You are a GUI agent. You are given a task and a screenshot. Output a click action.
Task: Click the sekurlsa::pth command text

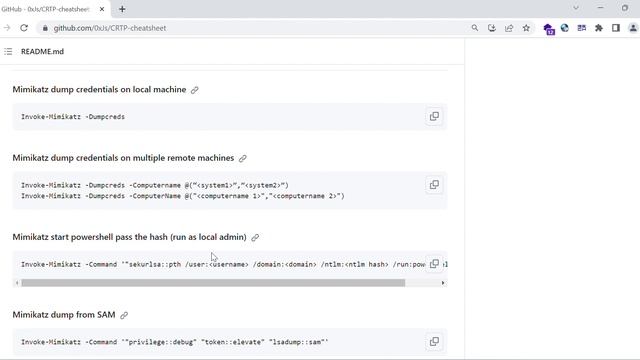223,264
